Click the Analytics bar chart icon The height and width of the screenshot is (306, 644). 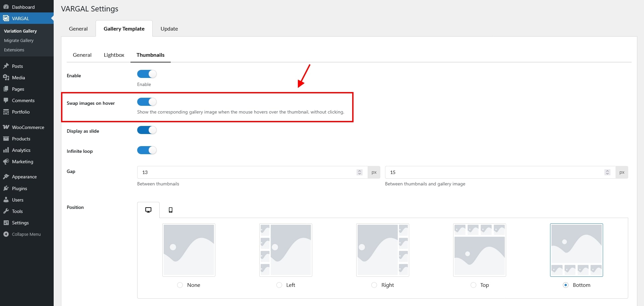pos(6,150)
